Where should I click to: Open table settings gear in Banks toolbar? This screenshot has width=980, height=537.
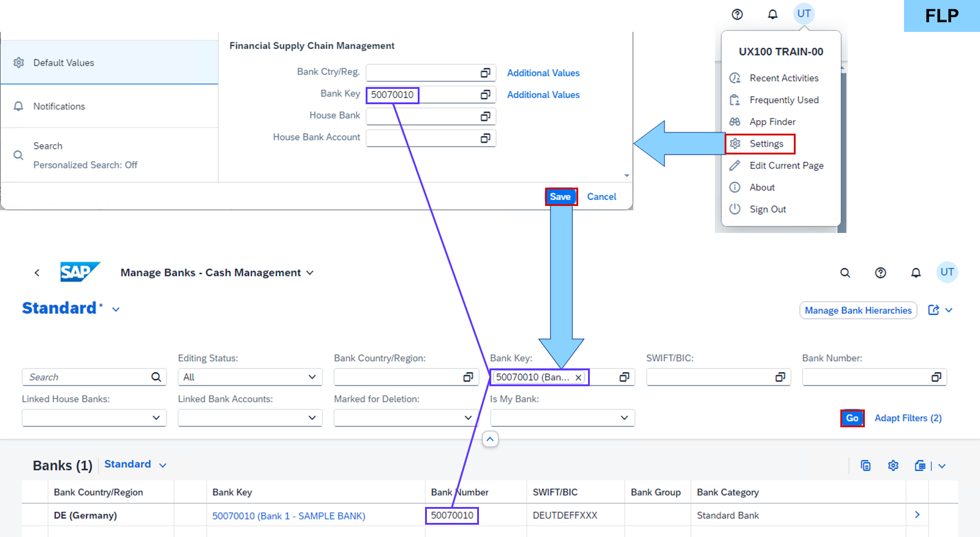coord(893,466)
